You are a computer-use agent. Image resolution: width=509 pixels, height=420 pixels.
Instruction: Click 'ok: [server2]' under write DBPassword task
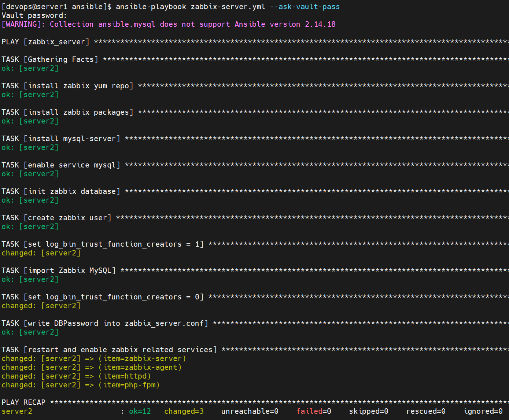coord(30,332)
